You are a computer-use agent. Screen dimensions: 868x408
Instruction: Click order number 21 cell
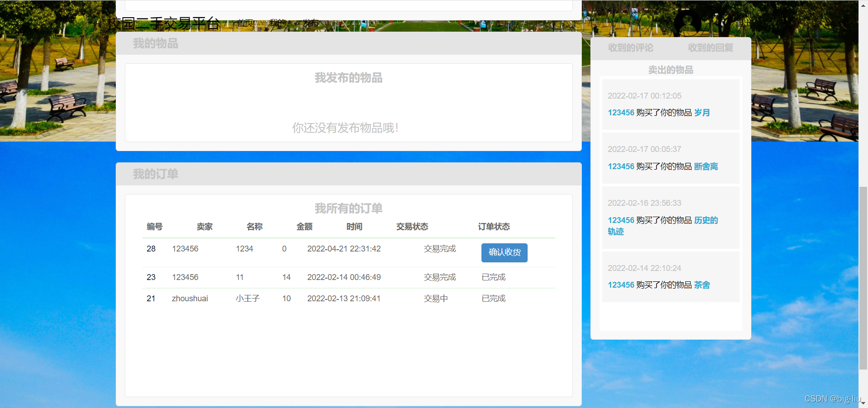pyautogui.click(x=151, y=299)
